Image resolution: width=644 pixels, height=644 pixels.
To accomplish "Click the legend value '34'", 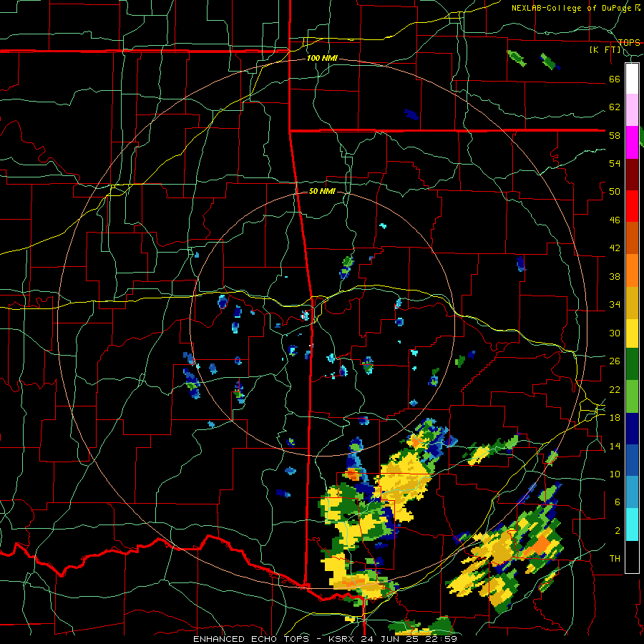I will pyautogui.click(x=615, y=305).
